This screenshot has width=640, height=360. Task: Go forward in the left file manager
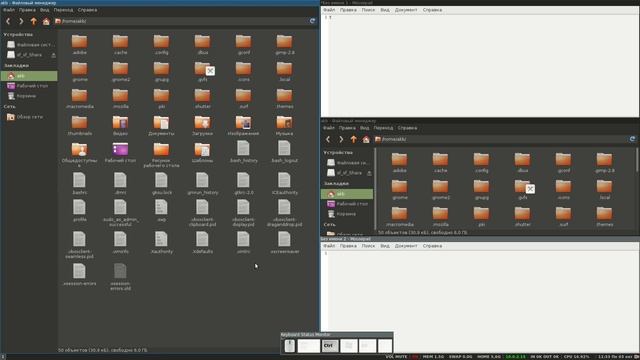click(x=21, y=21)
